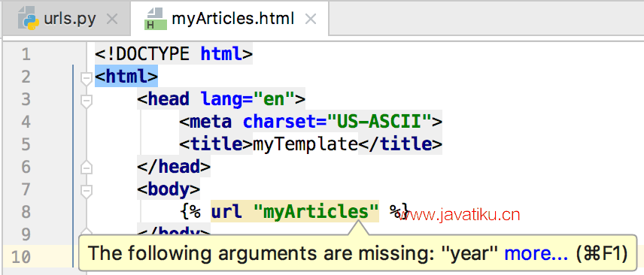Click the lang="en" attribute
Screen dimensions: 644x275
248,99
